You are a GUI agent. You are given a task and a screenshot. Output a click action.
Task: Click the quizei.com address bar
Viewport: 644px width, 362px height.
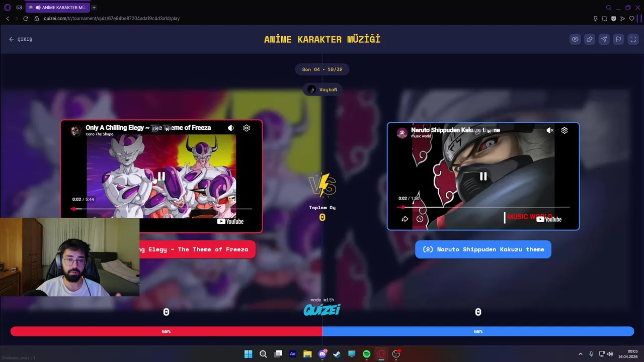point(112,19)
